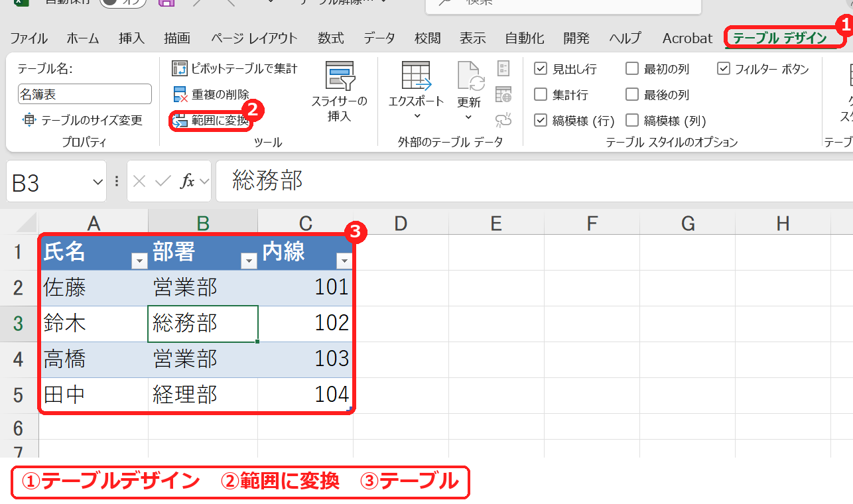Click the Export (エクスポート) table icon
The width and height of the screenshot is (853, 504).
417,75
